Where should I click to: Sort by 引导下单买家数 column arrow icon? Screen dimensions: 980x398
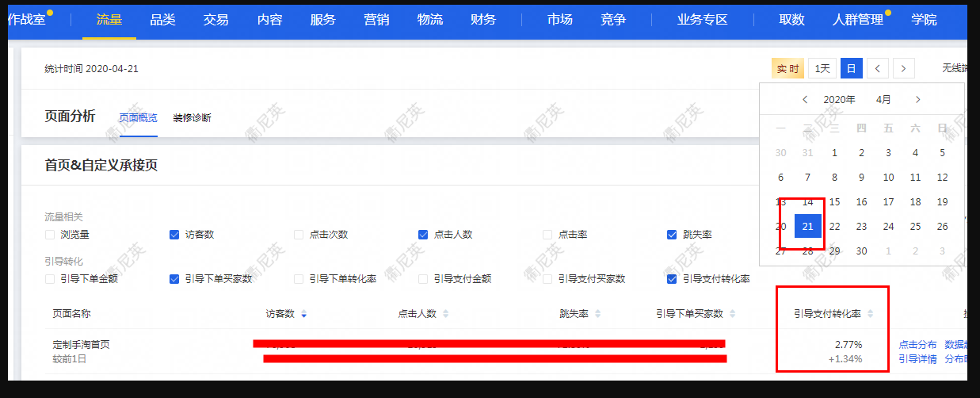click(733, 314)
